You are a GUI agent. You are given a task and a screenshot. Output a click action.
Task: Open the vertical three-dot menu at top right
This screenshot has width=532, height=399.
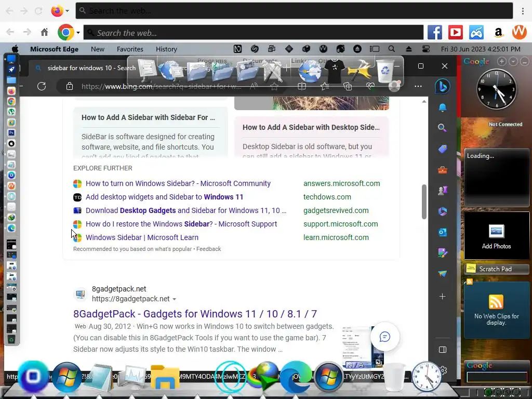coord(523,11)
